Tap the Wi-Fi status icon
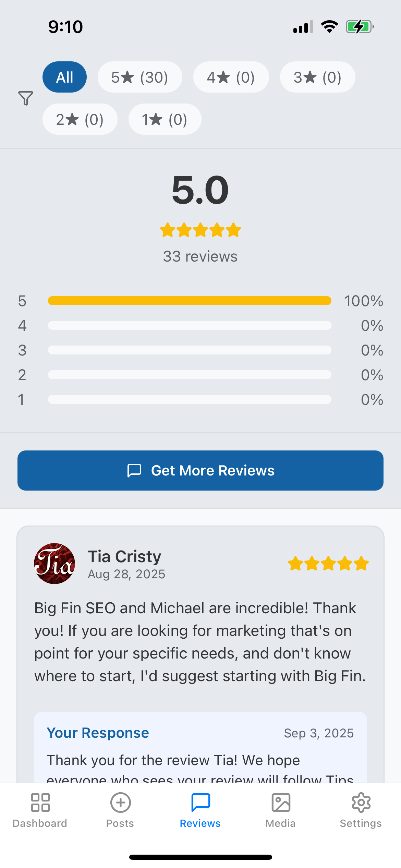 click(x=329, y=27)
